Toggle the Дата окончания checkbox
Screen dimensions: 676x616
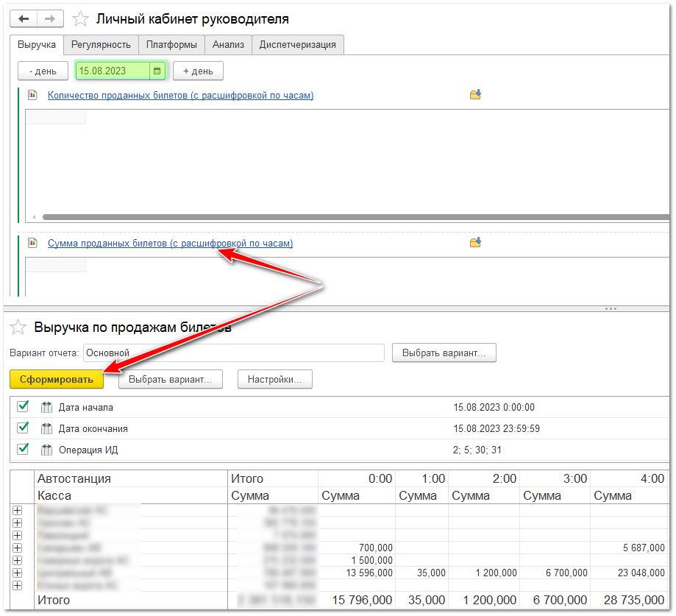pyautogui.click(x=23, y=428)
